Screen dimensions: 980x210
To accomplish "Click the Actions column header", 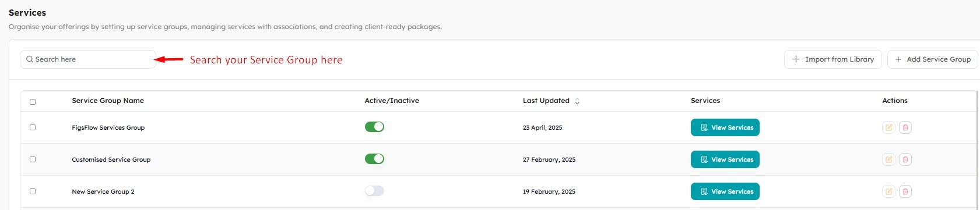I will 895,101.
